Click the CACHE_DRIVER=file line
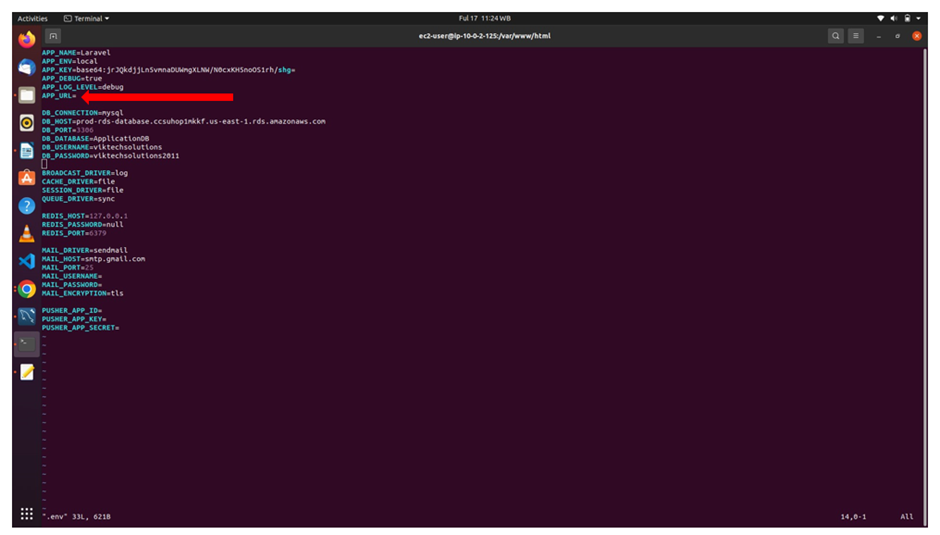 click(x=79, y=182)
